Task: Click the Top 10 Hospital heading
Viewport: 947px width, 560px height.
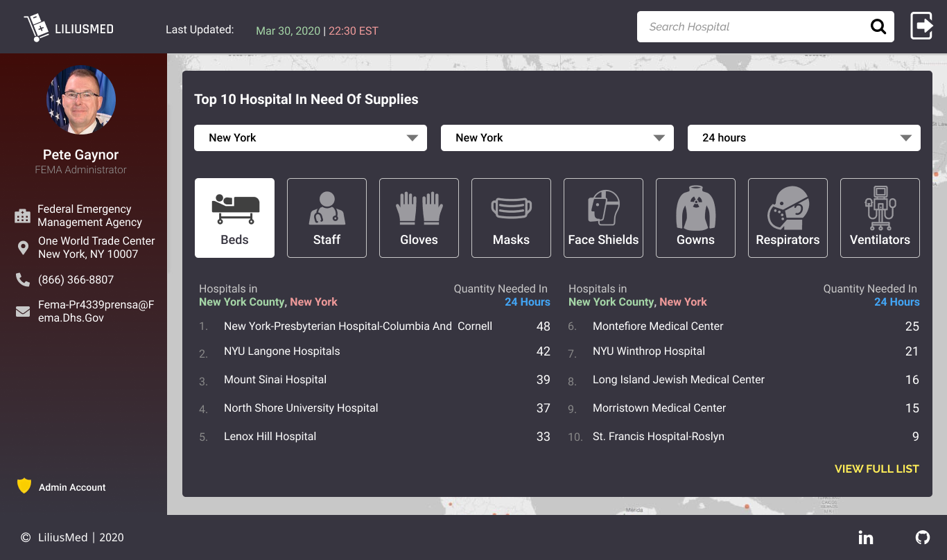Action: [x=306, y=99]
